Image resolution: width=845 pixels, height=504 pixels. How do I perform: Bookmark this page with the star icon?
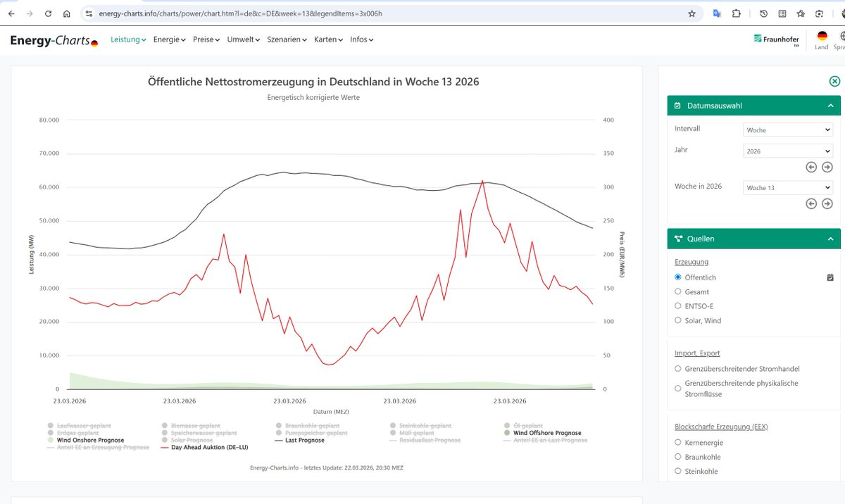(691, 13)
